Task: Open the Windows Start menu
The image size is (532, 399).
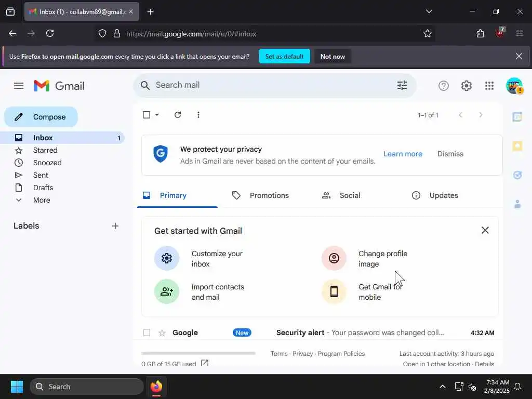Action: (x=17, y=387)
